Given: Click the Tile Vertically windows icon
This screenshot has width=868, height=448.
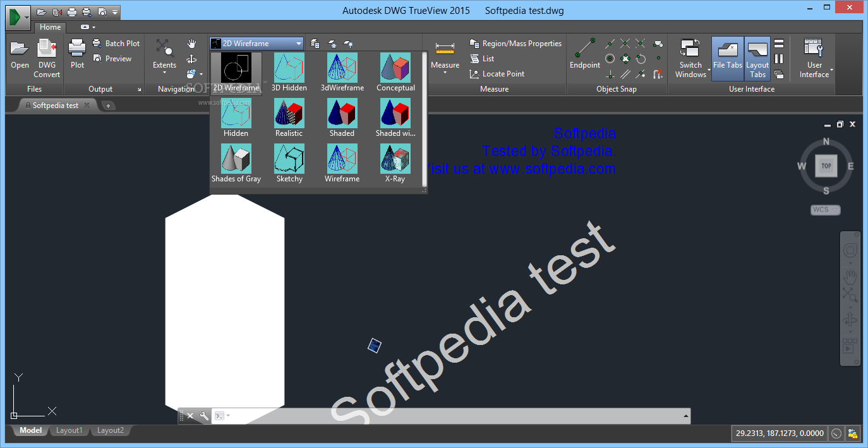Looking at the screenshot, I should (779, 59).
